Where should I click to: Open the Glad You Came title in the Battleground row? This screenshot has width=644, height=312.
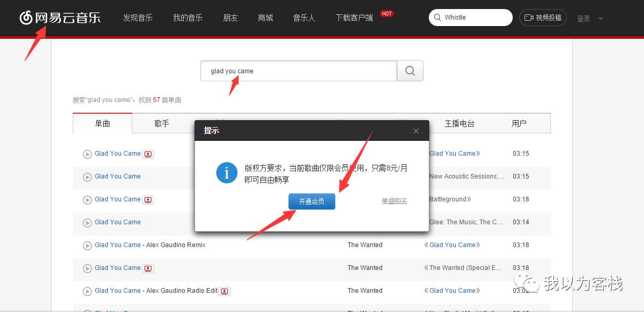tap(118, 199)
